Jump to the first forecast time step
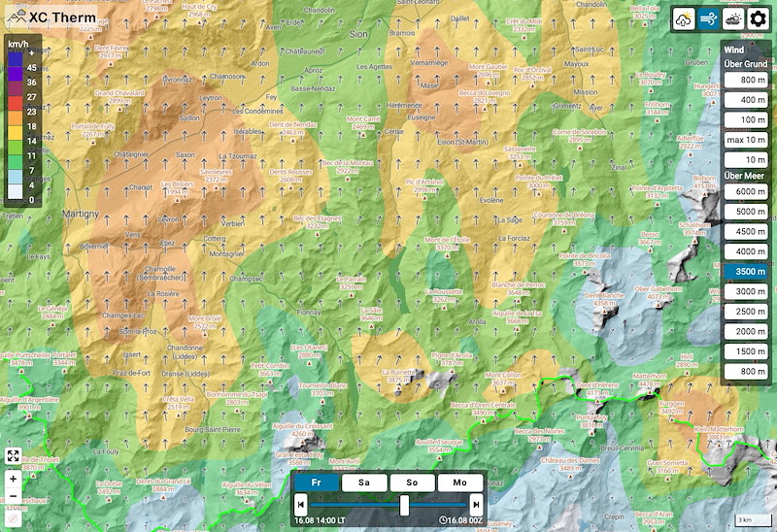Screen dimensions: 777x532 [x=301, y=505]
